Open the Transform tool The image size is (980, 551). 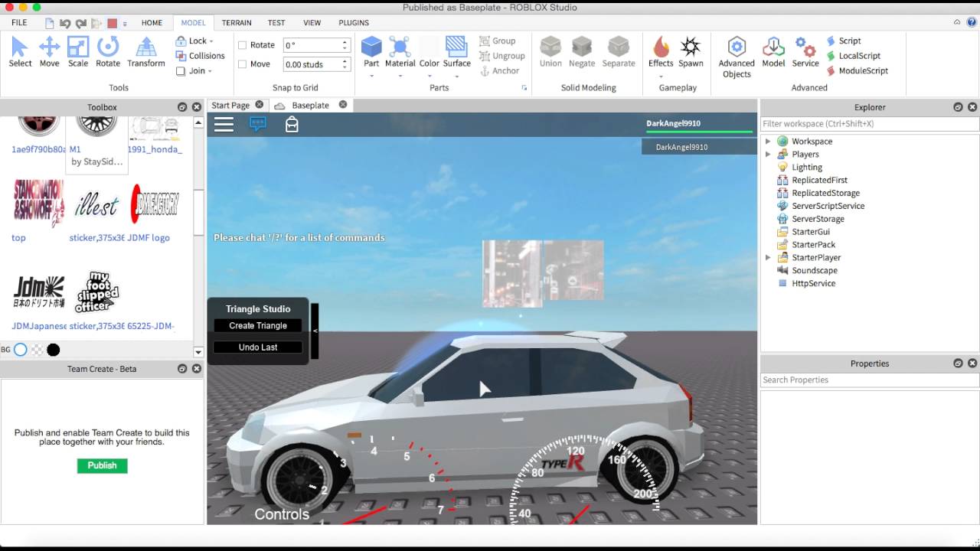(146, 53)
